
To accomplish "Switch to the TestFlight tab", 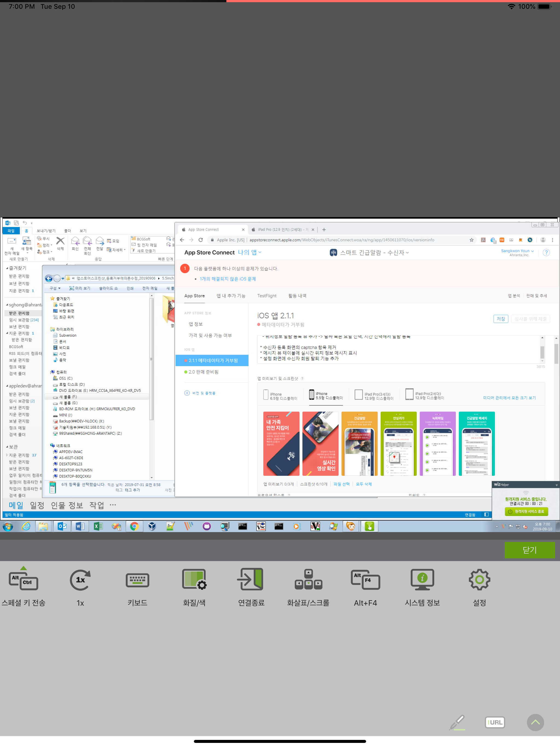I will click(x=267, y=296).
